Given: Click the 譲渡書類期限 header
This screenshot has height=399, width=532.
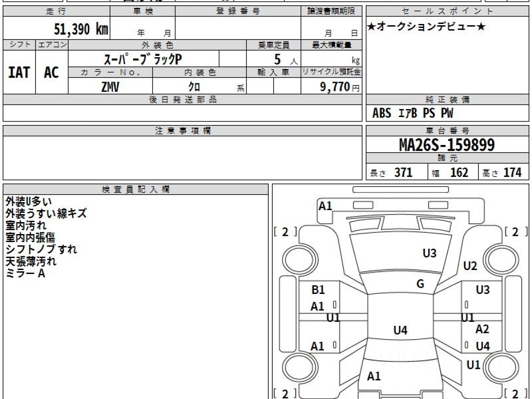Looking at the screenshot, I should 331,12.
